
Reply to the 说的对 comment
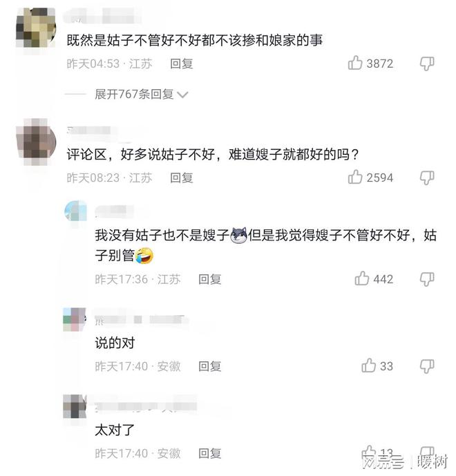click(209, 366)
